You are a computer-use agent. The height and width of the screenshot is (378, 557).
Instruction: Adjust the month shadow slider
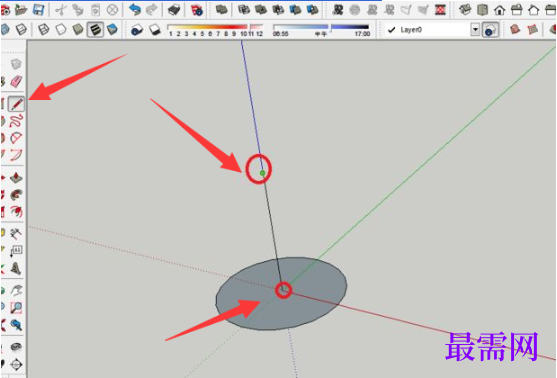215,27
